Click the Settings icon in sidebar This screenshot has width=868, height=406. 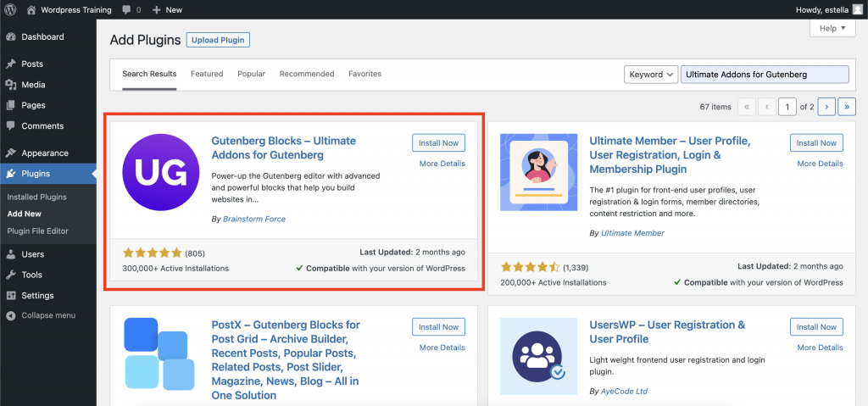pyautogui.click(x=10, y=295)
